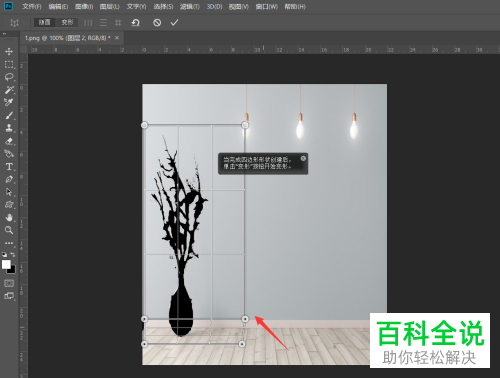This screenshot has width=500, height=378.
Task: Click the black background color swatch
Action: click(12, 270)
